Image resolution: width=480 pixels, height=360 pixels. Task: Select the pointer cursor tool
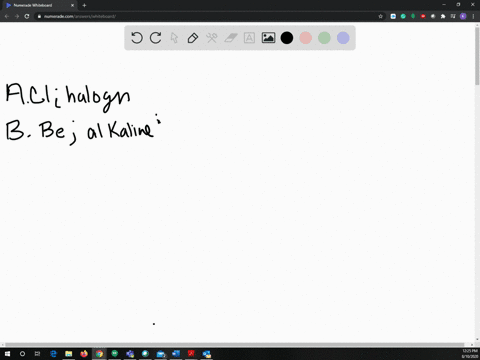[x=174, y=38]
